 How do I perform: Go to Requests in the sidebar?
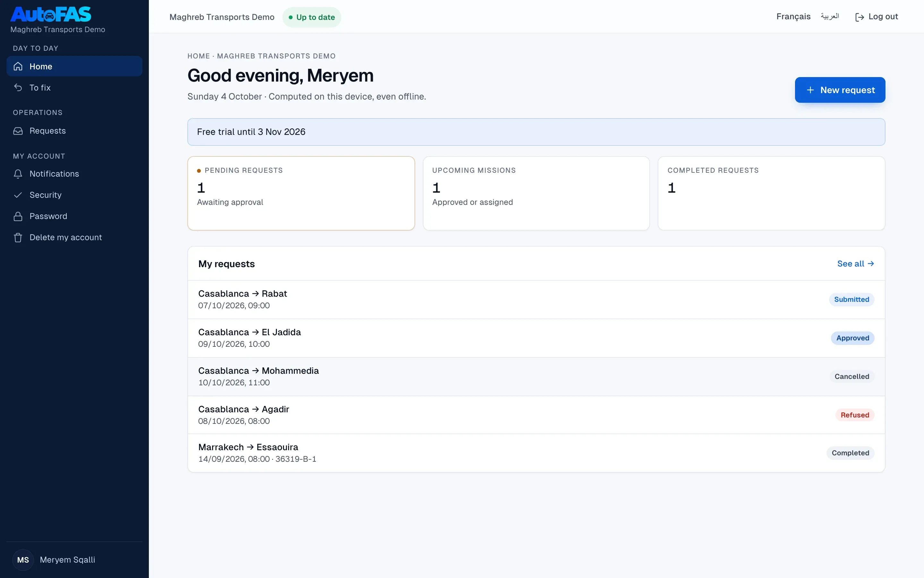[x=74, y=131]
